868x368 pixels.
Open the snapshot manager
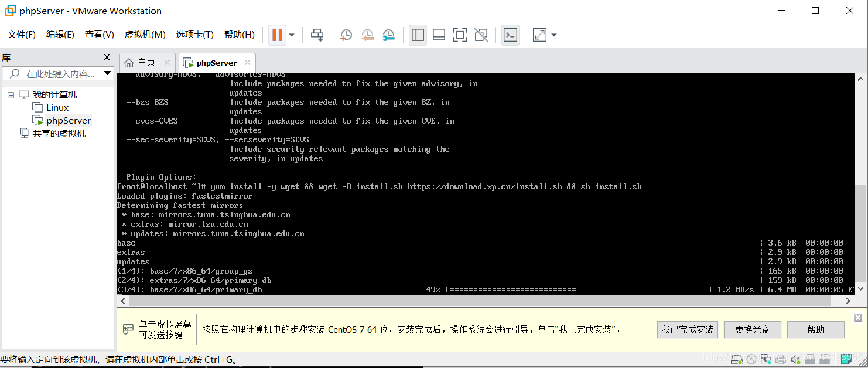tap(389, 35)
